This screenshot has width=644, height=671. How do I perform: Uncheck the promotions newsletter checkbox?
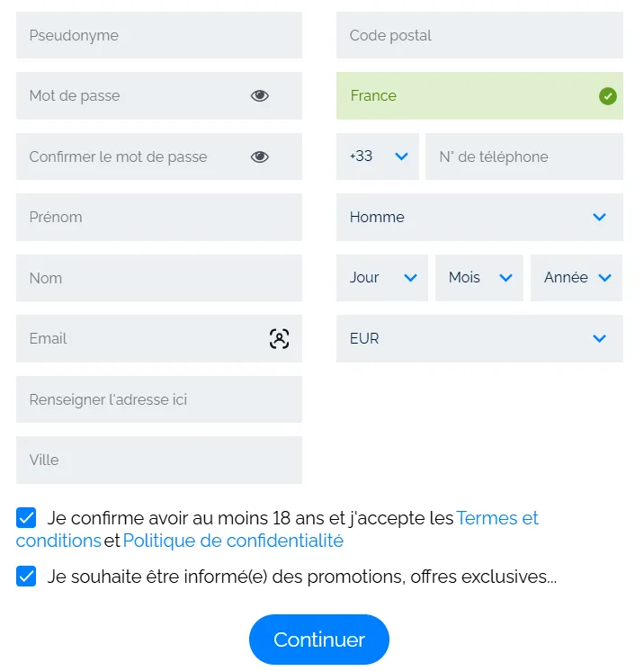point(26,577)
